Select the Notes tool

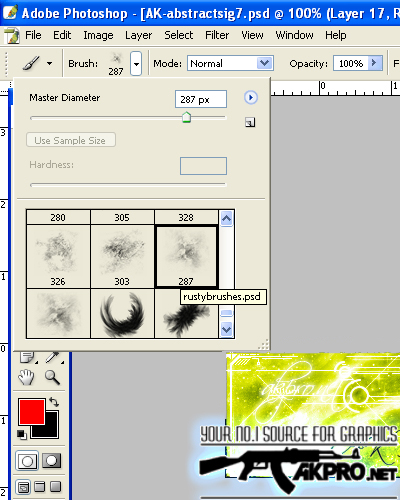pos(27,357)
